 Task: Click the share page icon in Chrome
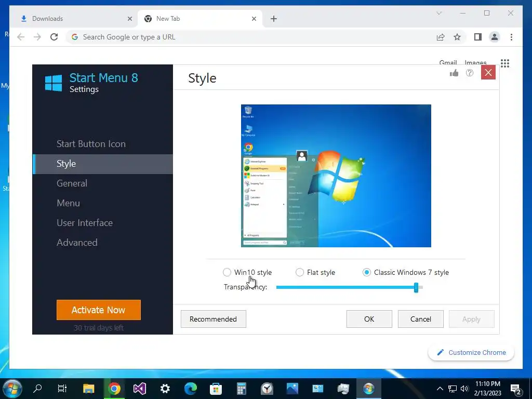[x=441, y=37]
